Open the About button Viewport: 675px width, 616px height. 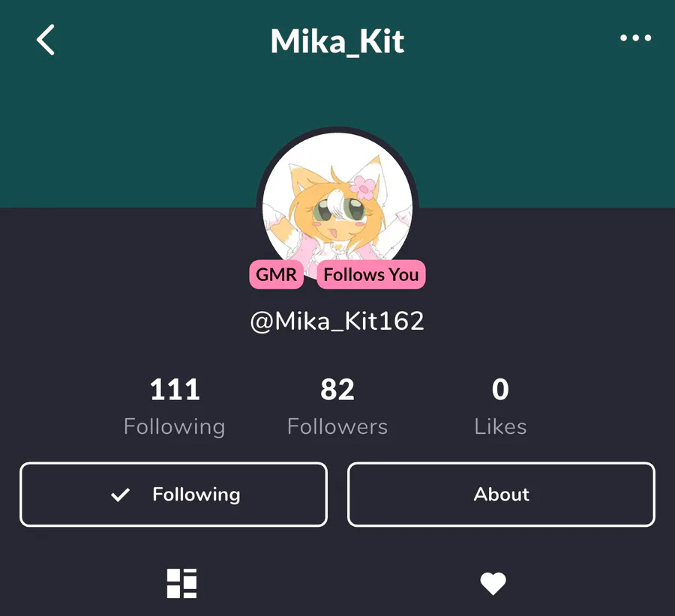click(x=501, y=495)
